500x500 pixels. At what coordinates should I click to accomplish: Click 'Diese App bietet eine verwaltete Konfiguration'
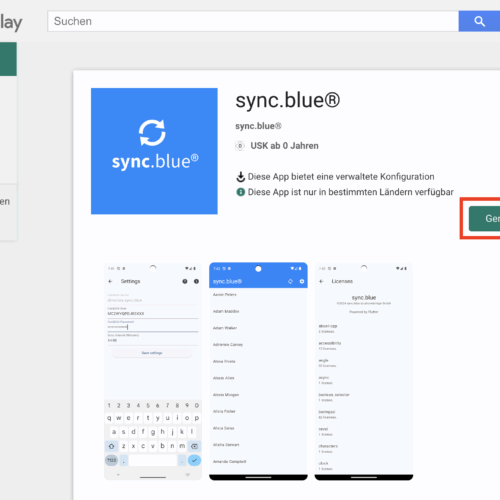point(341,177)
